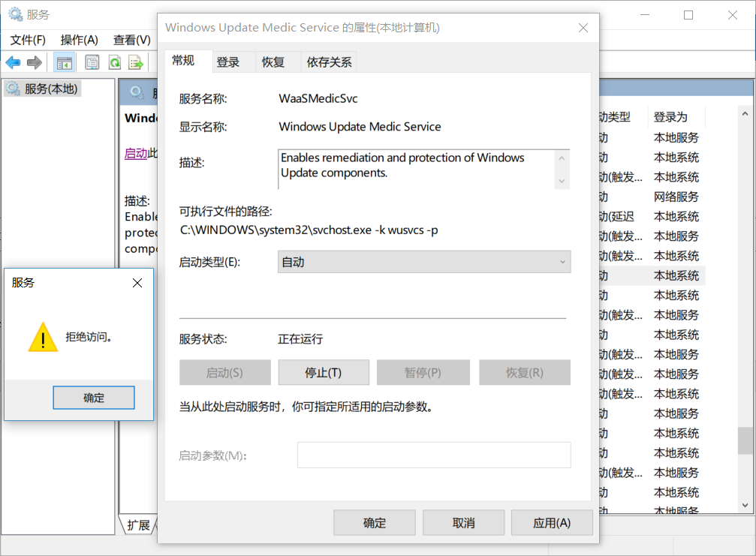Close the Windows Update Medic Service properties dialog
Screen dimensions: 756x556
(583, 28)
